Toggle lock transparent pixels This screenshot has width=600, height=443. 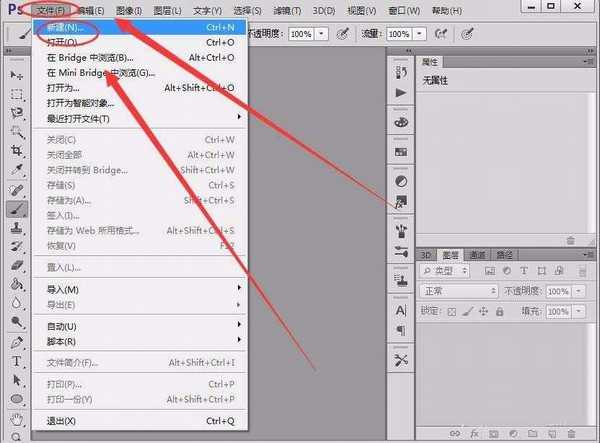pos(451,311)
